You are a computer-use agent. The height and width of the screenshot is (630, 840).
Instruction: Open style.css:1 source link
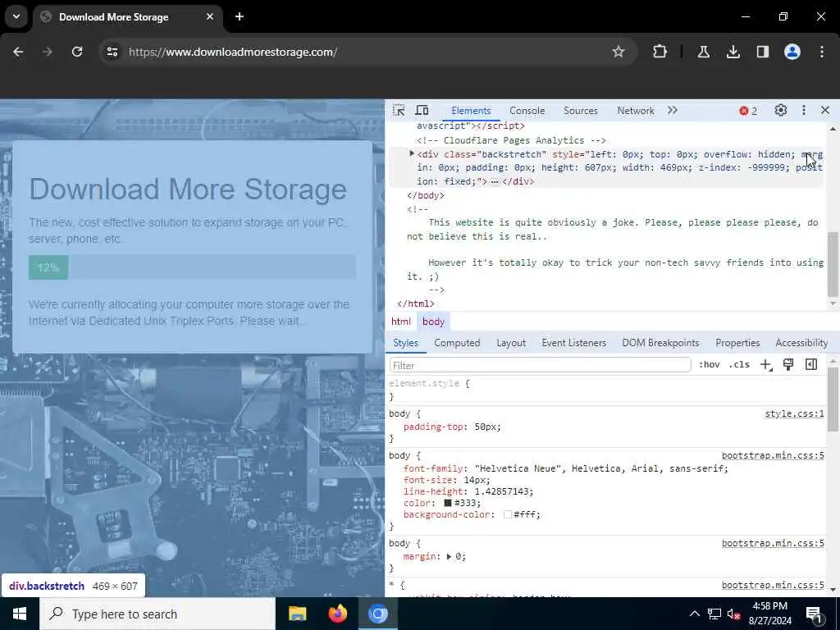(x=794, y=413)
